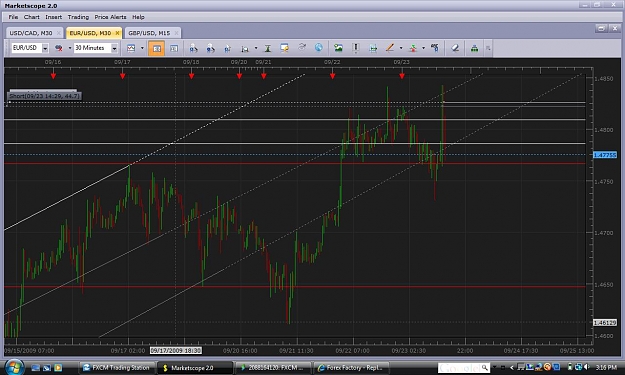Click the taskbar clock showing 3:16 PM
Screen dimensions: 625x375
(x=606, y=367)
